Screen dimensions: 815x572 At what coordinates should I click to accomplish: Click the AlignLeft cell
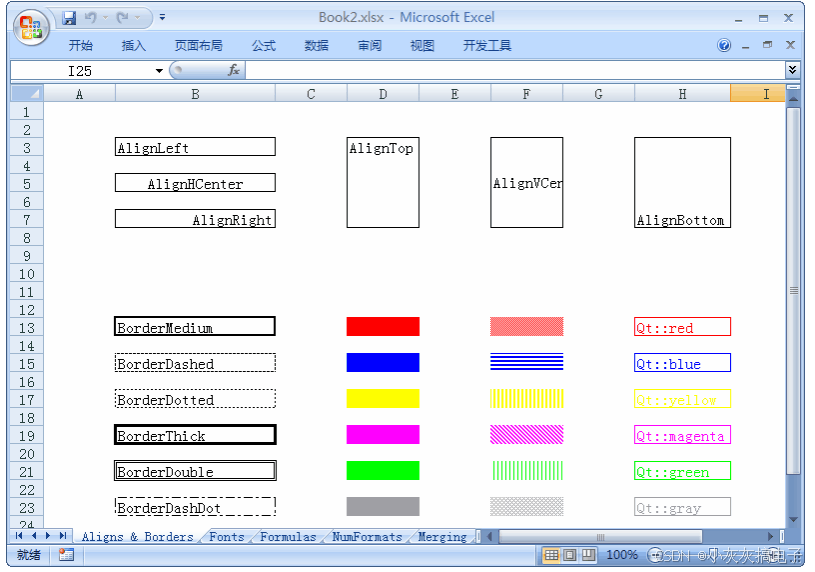click(195, 147)
